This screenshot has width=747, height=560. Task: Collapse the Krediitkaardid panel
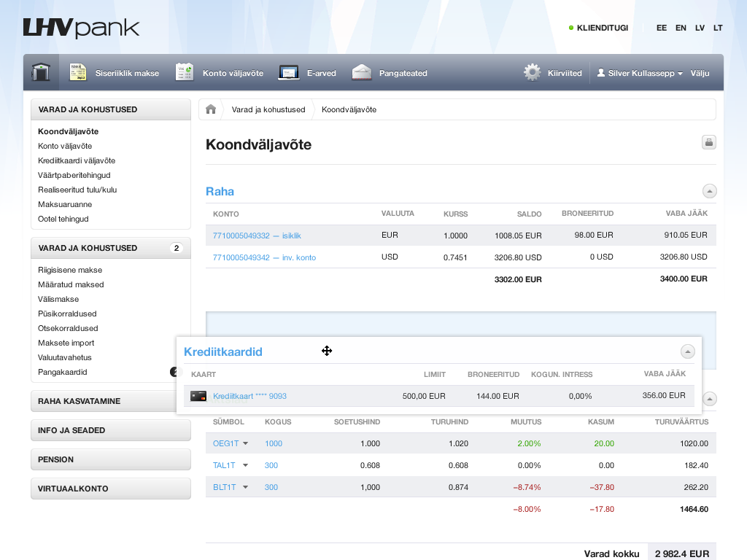(687, 351)
